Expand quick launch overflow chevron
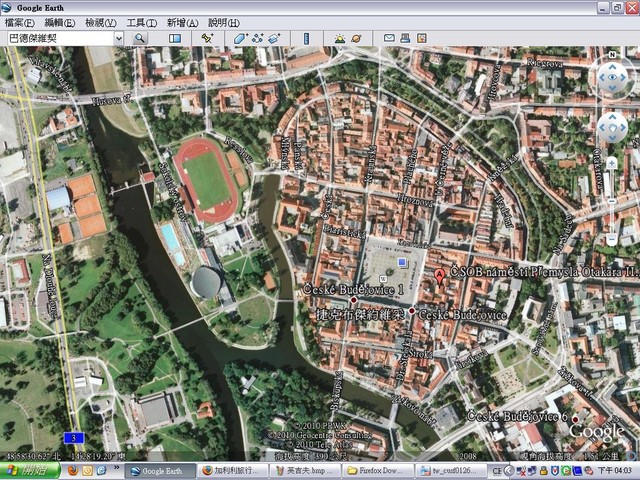Viewport: 640px width, 480px height. (116, 467)
